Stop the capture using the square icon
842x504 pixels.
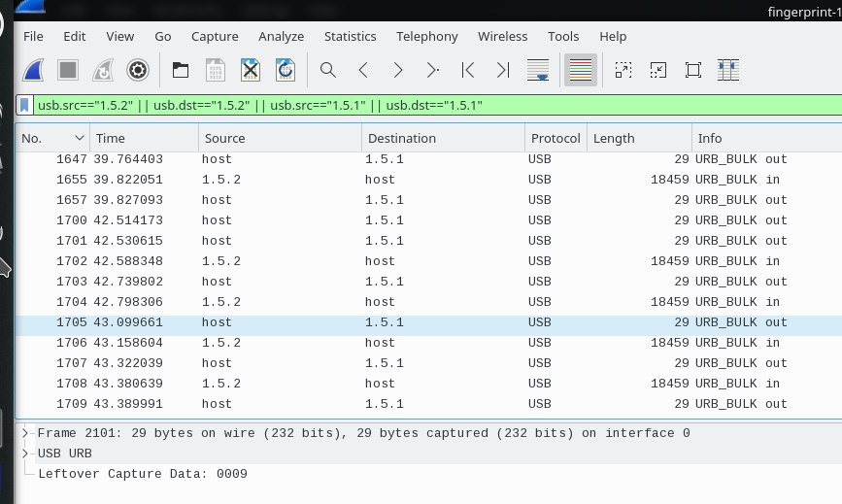click(68, 70)
